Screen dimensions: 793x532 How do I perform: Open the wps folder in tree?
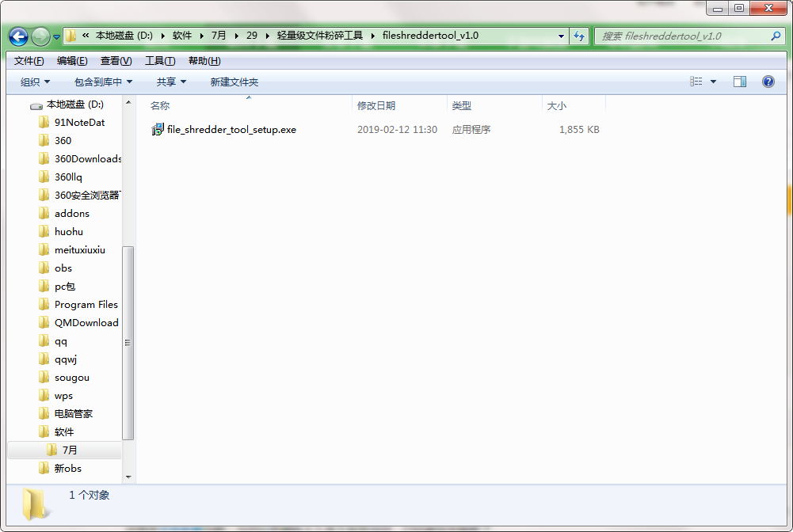pyautogui.click(x=63, y=396)
